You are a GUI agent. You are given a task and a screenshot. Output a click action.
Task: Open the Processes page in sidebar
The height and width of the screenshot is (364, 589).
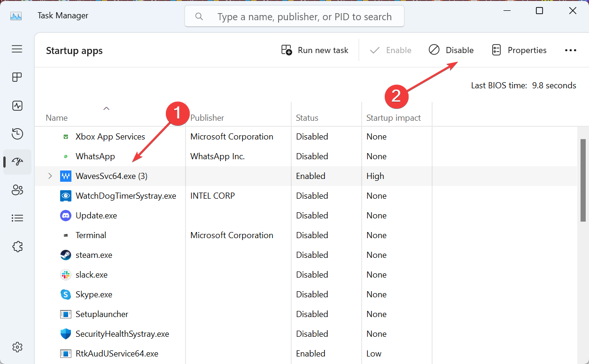pyautogui.click(x=17, y=77)
